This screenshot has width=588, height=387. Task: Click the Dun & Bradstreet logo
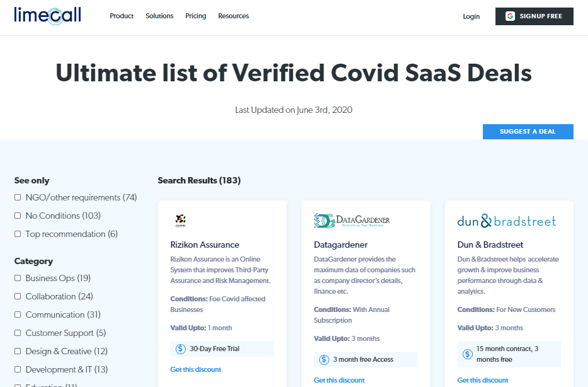tap(507, 221)
